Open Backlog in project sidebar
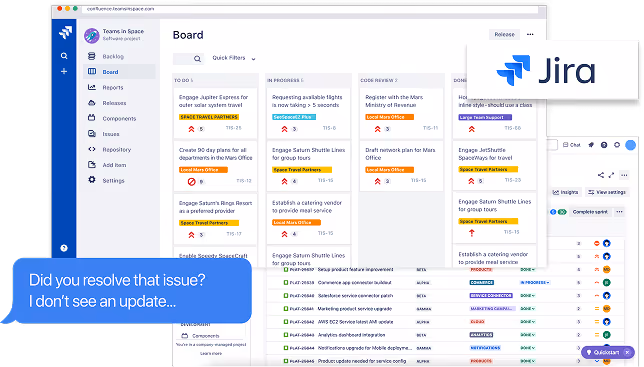Screen dimensions: 644x367 tap(119, 56)
